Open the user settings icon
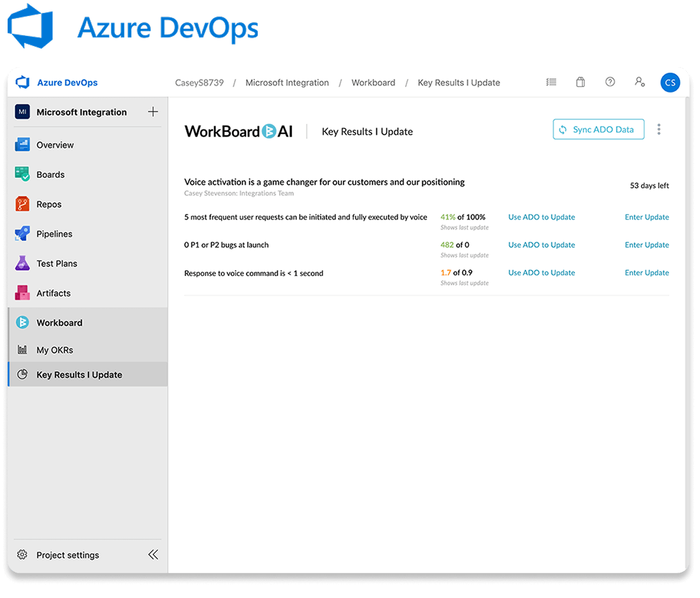Image resolution: width=700 pixels, height=598 pixels. coord(640,82)
